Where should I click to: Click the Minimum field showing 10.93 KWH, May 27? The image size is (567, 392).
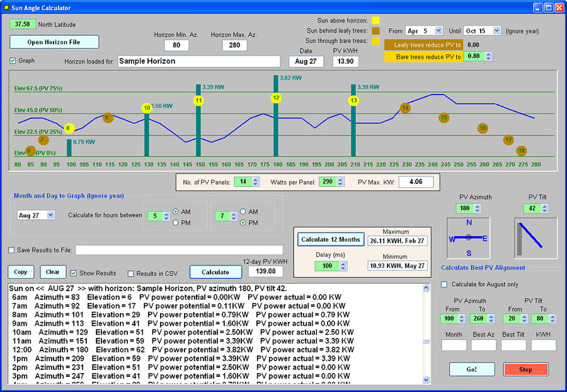coord(397,266)
